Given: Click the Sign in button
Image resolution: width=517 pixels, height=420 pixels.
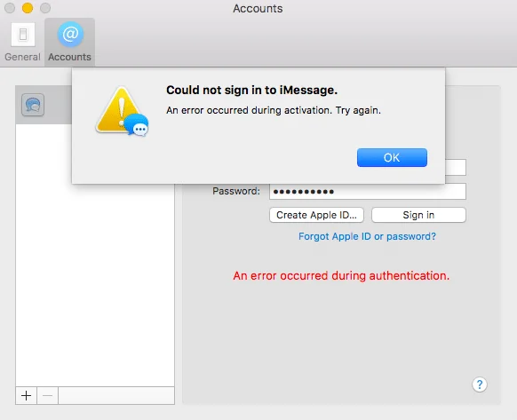Looking at the screenshot, I should [418, 215].
